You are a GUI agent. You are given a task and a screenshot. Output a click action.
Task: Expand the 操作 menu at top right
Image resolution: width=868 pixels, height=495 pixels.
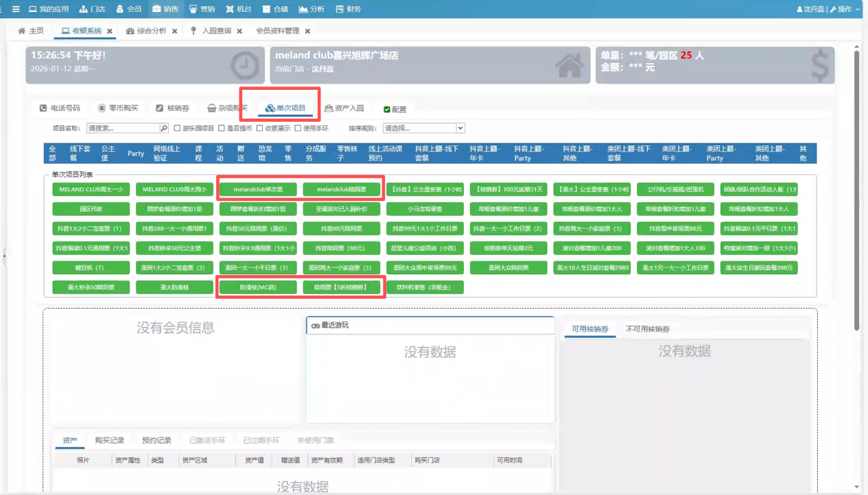point(845,9)
